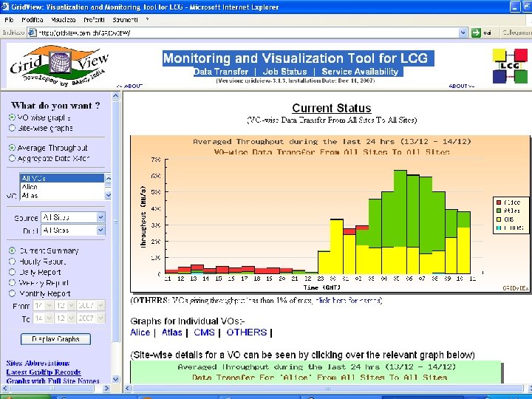Viewport: 532px width, 399px height.
Task: Select Weekly Report radio button
Action: 12,282
